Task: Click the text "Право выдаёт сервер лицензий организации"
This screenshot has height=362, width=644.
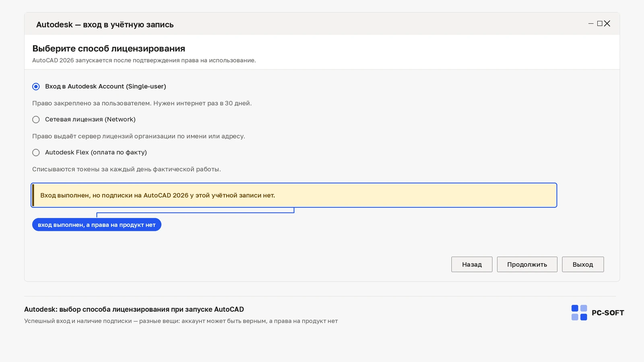Action: 104,136
